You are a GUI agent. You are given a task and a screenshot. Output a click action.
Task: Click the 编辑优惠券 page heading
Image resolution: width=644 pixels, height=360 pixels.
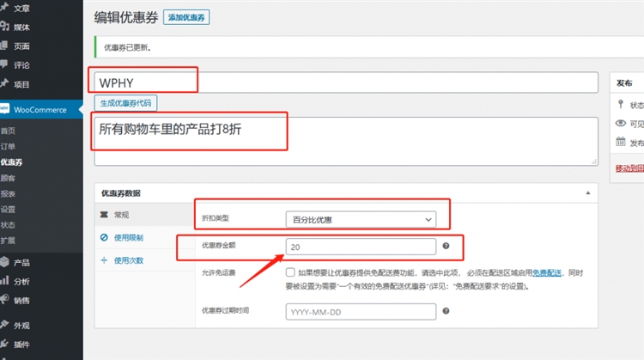[126, 17]
